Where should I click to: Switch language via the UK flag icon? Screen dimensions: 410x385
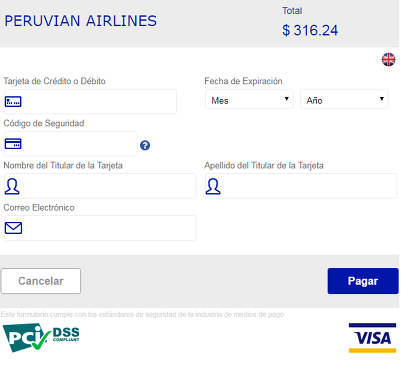[388, 60]
